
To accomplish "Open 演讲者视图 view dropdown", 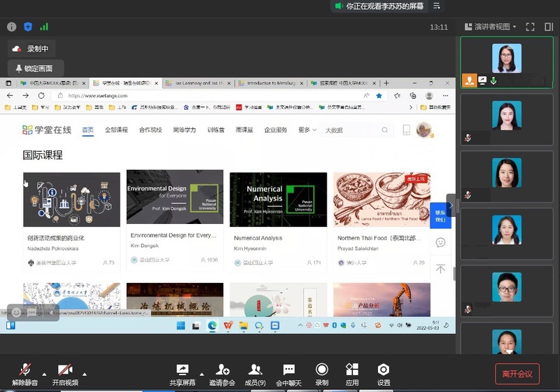I will 491,27.
